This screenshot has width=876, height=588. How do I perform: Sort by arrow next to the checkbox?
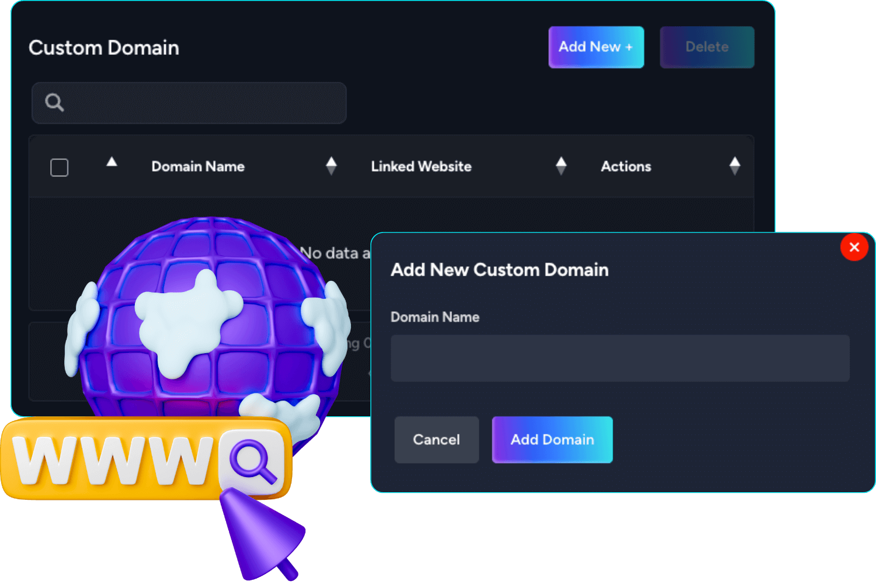click(x=112, y=162)
